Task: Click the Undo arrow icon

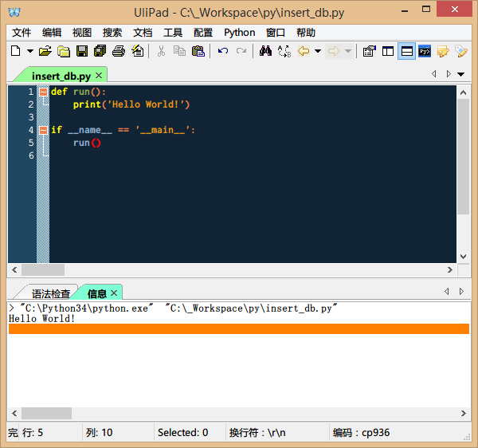Action: tap(223, 51)
